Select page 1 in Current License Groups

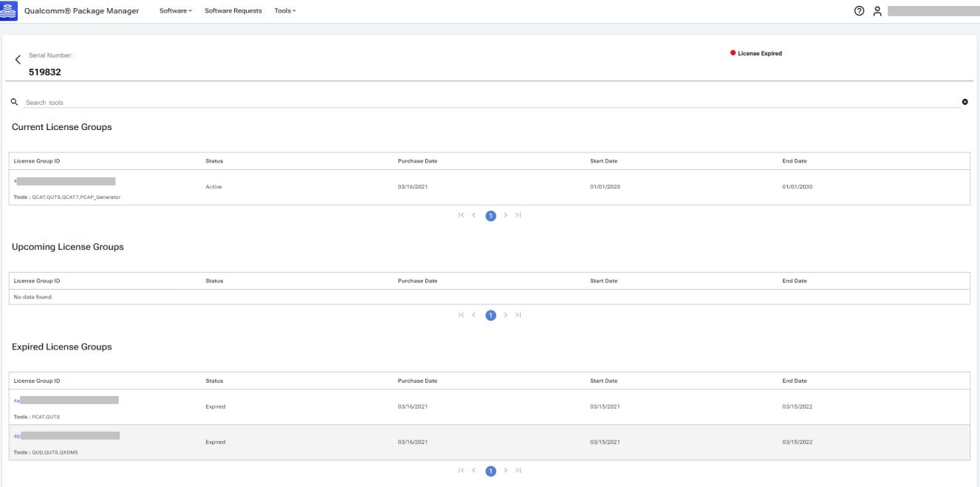[x=490, y=216]
